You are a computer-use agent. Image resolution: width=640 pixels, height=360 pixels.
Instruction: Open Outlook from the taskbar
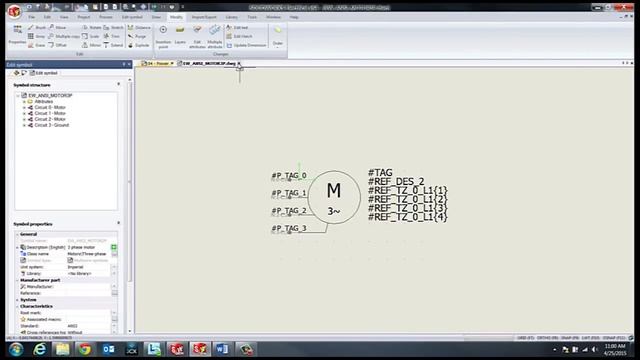(x=108, y=349)
